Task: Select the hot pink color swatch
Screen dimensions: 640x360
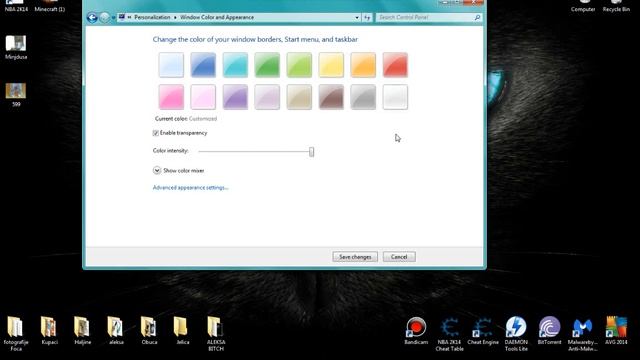Action: pos(171,97)
